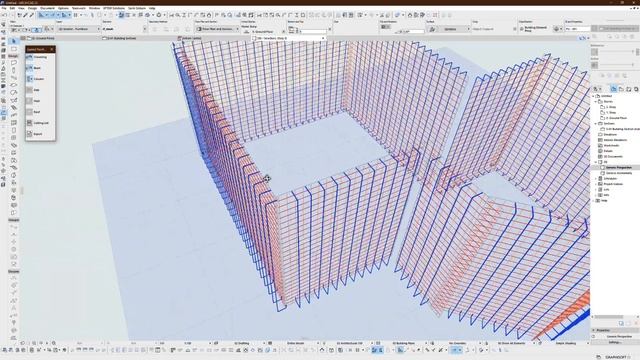This screenshot has height=360, width=640.
Task: Open the Options menu
Action: pyautogui.click(x=63, y=8)
